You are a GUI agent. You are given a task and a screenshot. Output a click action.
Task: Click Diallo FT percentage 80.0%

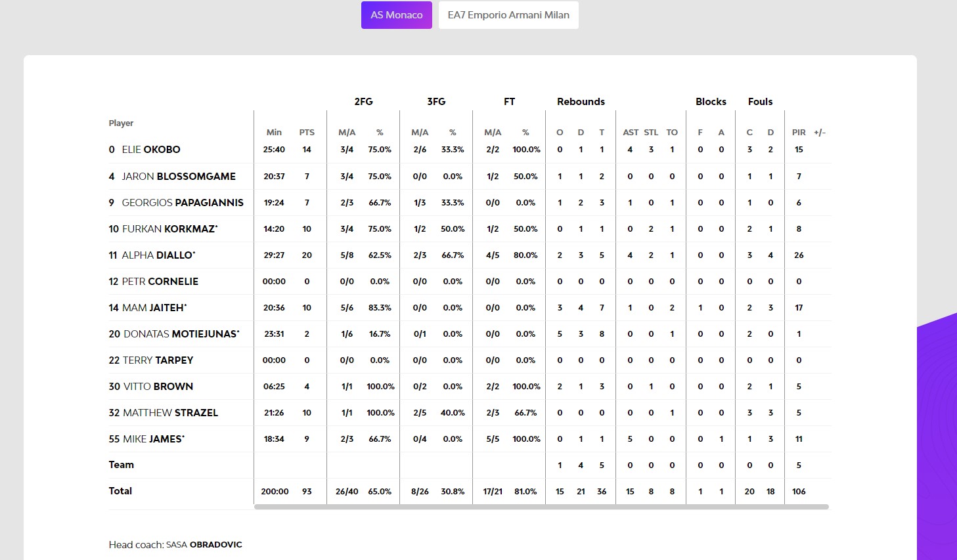[x=525, y=255]
